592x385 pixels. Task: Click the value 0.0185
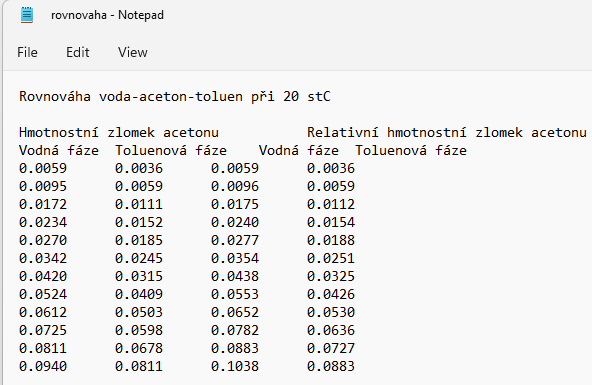[x=139, y=240]
